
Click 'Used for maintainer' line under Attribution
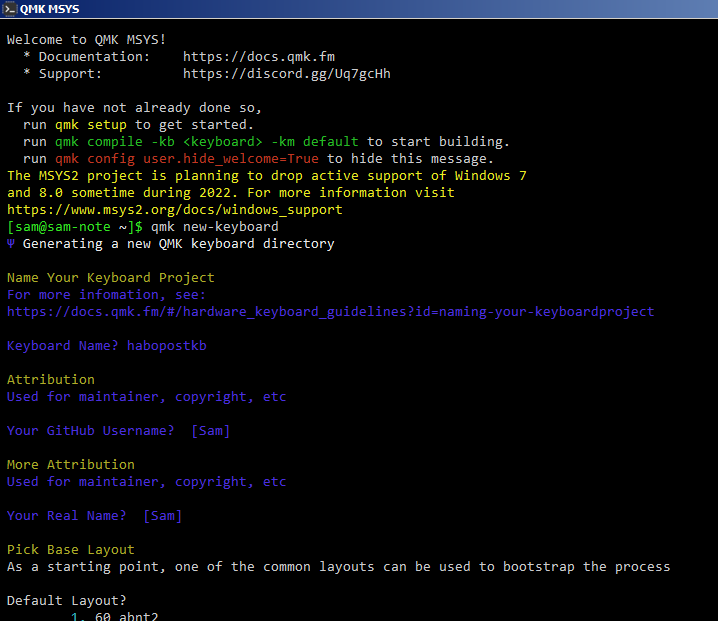pos(147,397)
